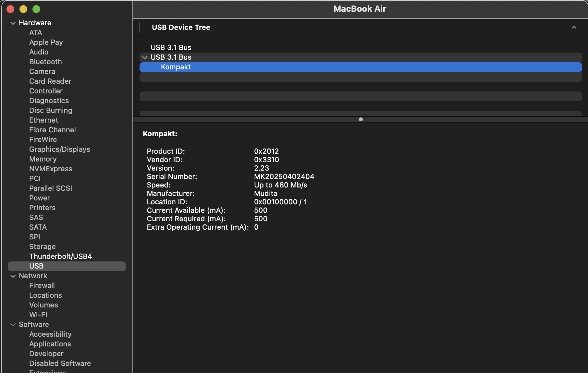Close the window with the red button

coord(10,9)
